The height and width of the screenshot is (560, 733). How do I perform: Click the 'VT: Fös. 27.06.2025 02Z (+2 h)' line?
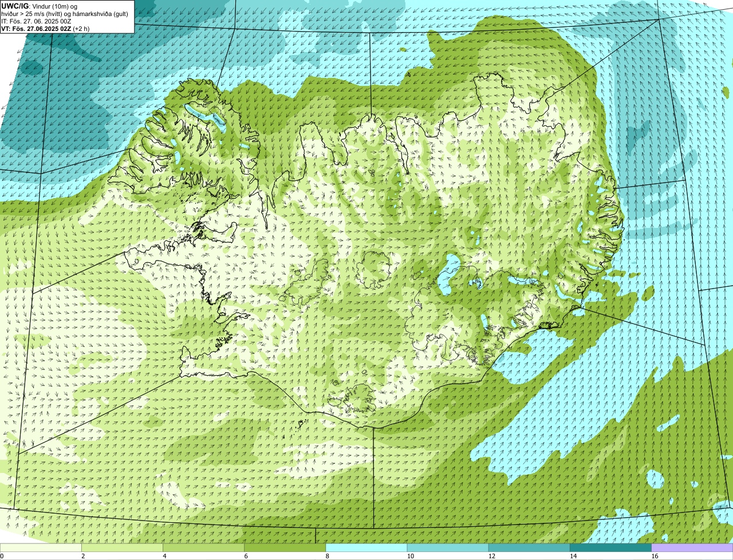point(45,28)
